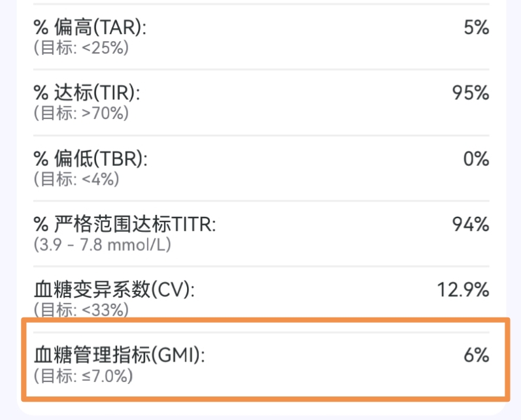
Task: Click the 血糖管理指标(GMI) label
Action: click(x=119, y=355)
